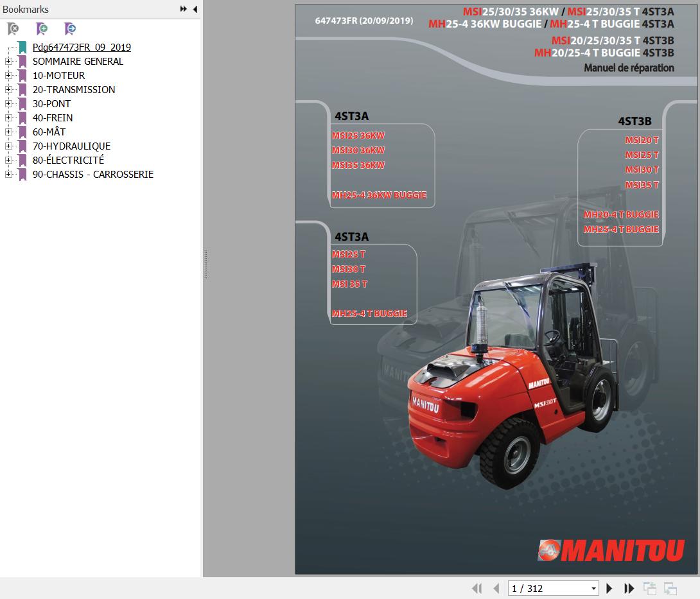Expand the 60-MÂT bookmark node
Image resolution: width=700 pixels, height=599 pixels.
click(x=8, y=132)
